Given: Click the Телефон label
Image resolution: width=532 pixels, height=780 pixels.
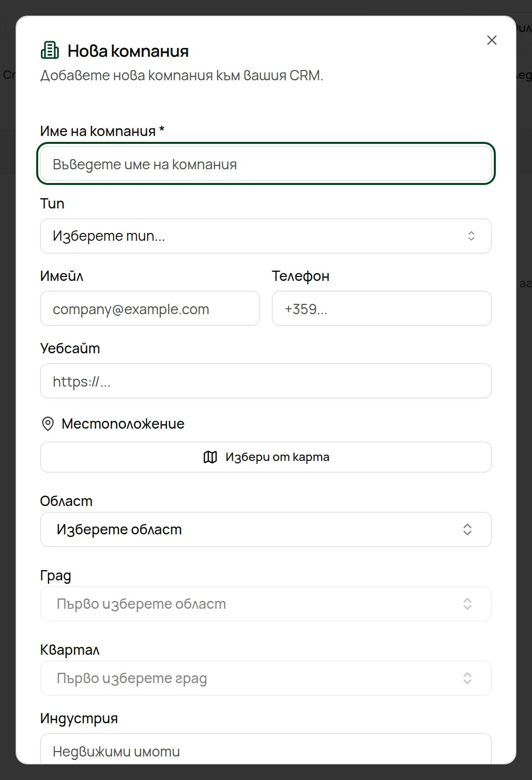Looking at the screenshot, I should [x=301, y=276].
